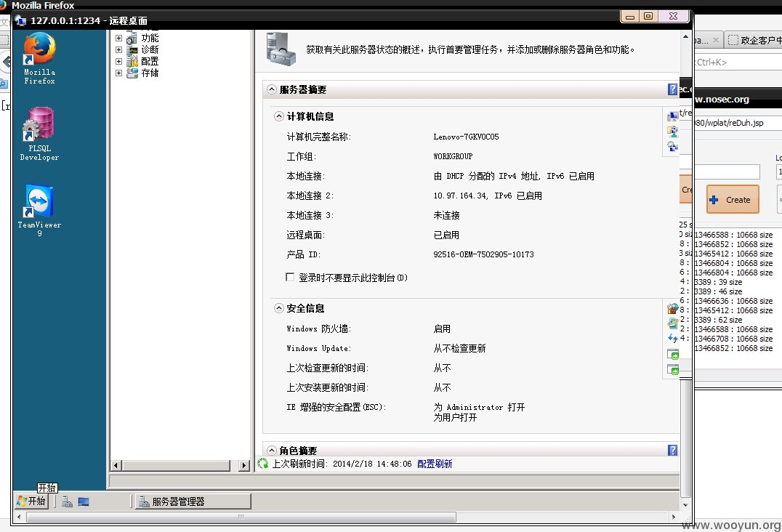Click the remote desktop window title icon
Screen dimensions: 782x532
click(x=20, y=20)
